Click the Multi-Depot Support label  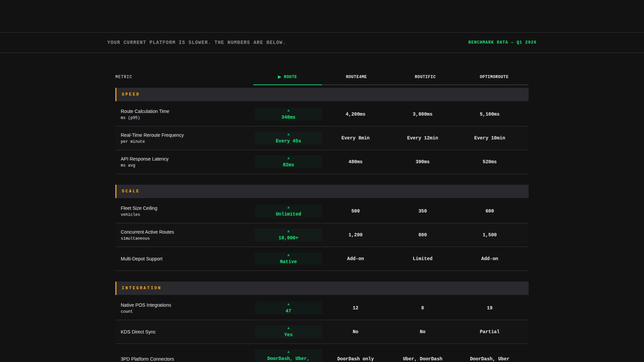click(x=142, y=259)
